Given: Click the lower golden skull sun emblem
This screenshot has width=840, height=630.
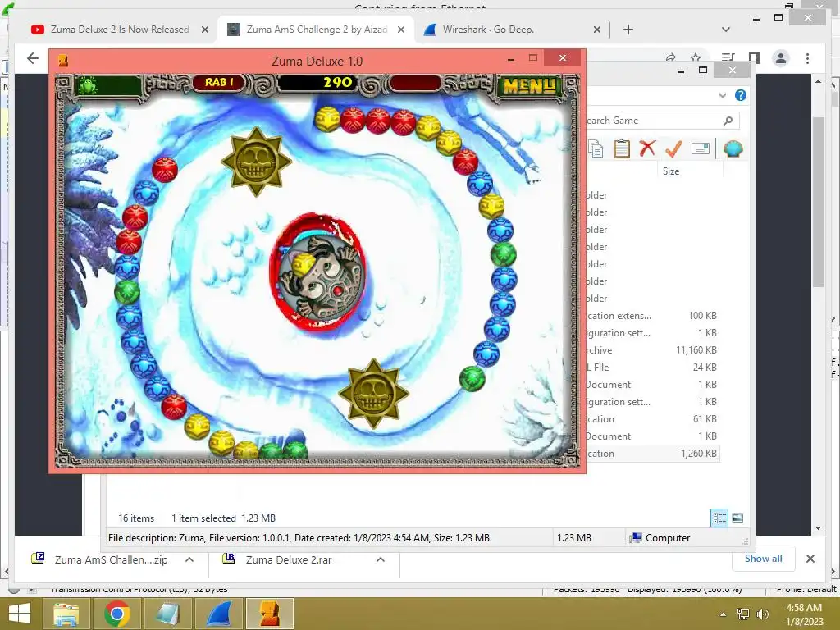Looking at the screenshot, I should [373, 394].
